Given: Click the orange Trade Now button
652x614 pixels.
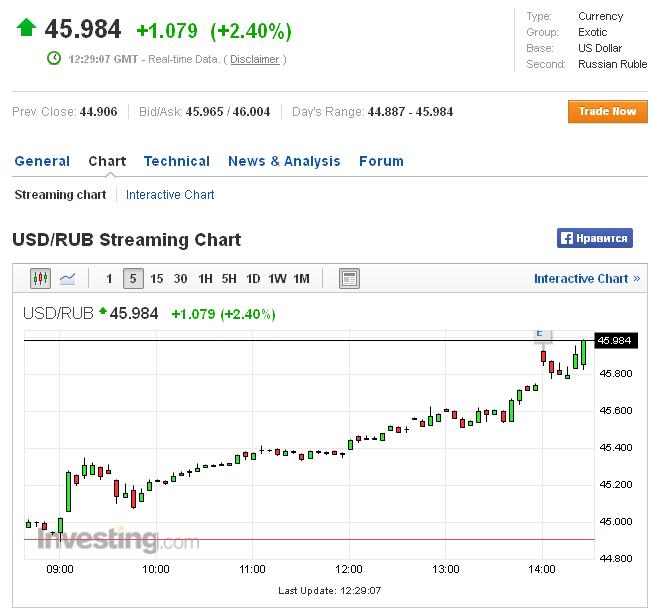Looking at the screenshot, I should click(608, 111).
